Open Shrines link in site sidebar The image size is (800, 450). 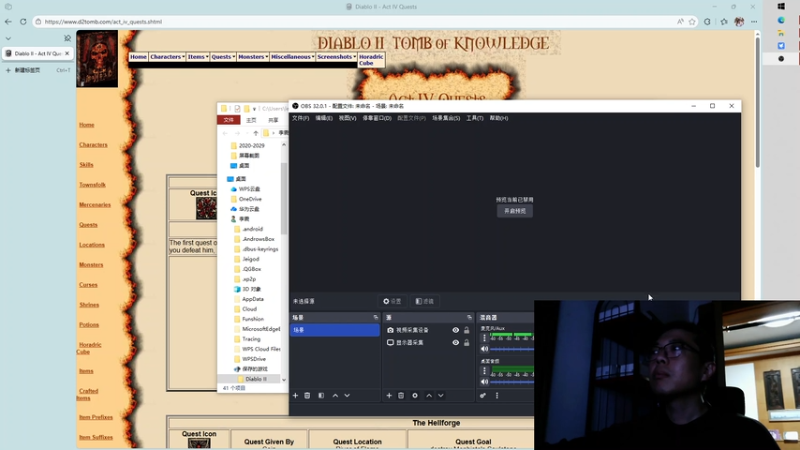pyautogui.click(x=89, y=305)
